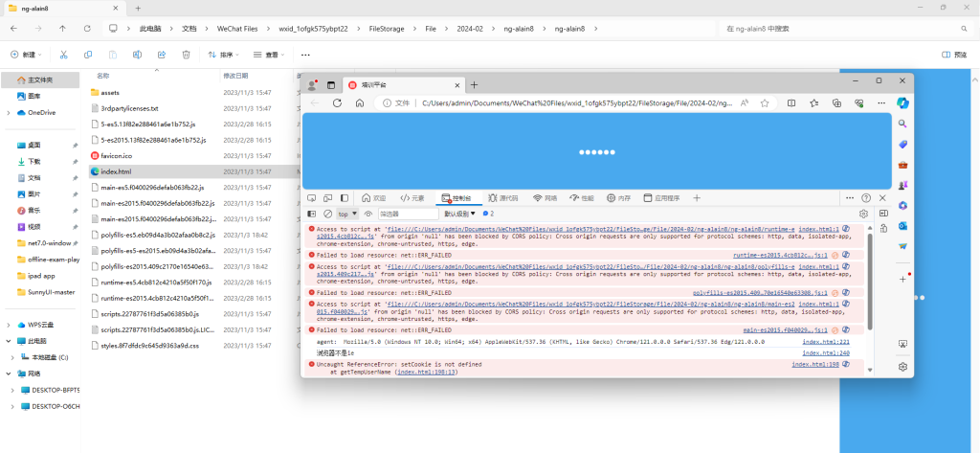Viewport: 980px width, 453px height.
Task: Switch to the 源代码 DevTools tab
Action: [503, 198]
